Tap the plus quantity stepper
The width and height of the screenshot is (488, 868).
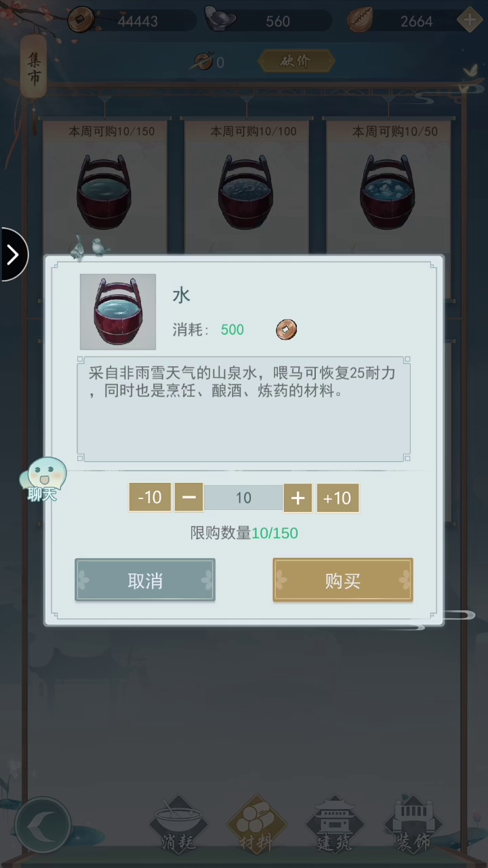(298, 498)
